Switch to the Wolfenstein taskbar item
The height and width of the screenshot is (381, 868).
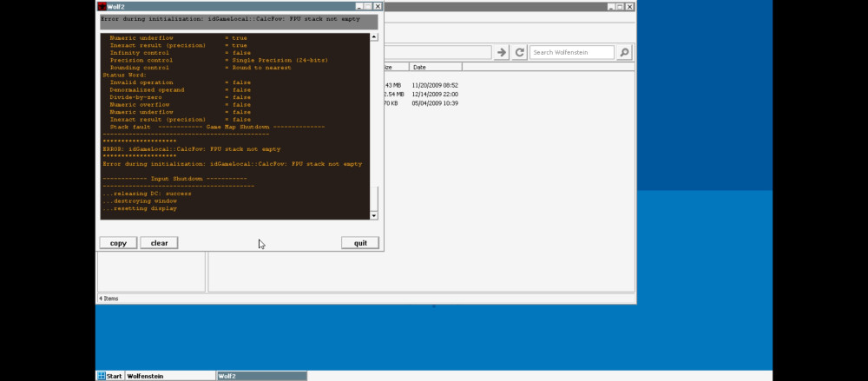(x=169, y=376)
